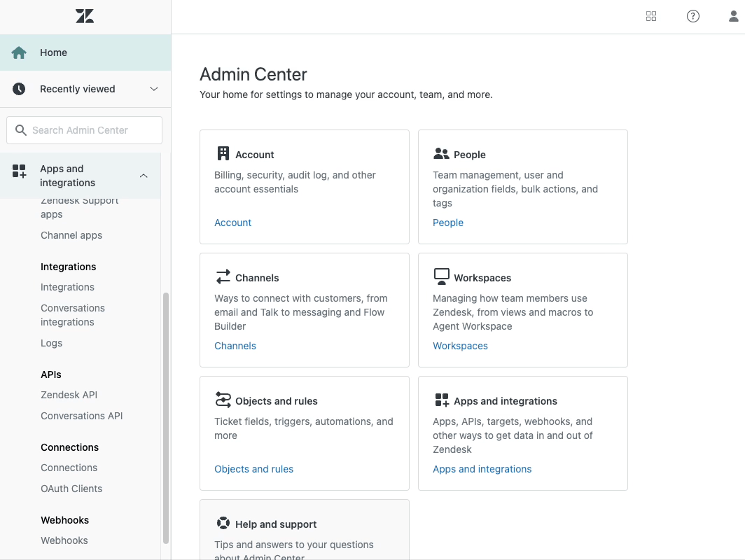Open the help question mark icon
This screenshot has height=560, width=745.
click(693, 15)
